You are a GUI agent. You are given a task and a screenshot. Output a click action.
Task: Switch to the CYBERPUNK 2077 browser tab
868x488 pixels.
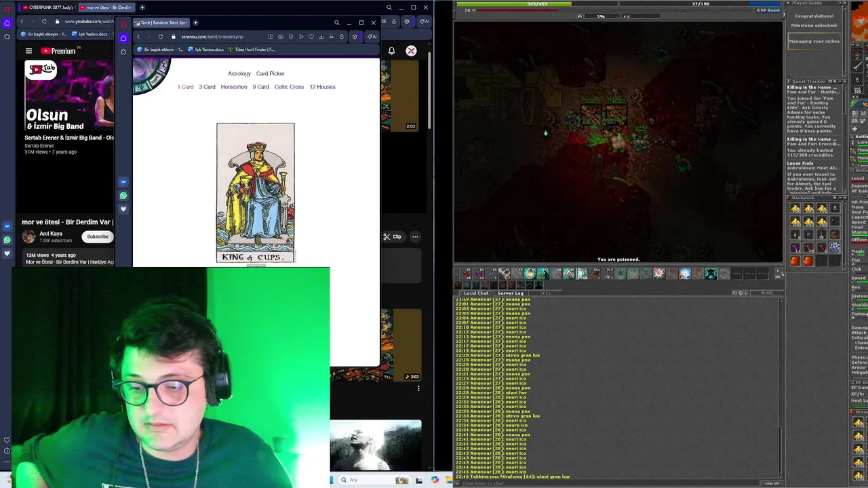[49, 7]
